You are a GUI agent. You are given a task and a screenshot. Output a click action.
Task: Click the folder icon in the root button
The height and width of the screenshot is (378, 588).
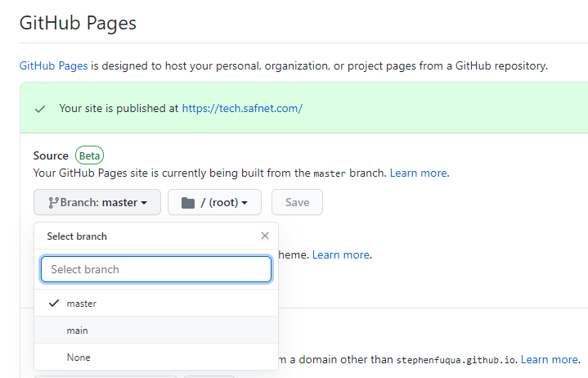pyautogui.click(x=188, y=203)
